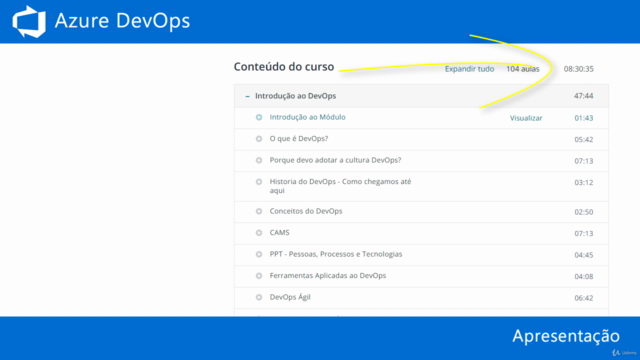This screenshot has height=360, width=640.
Task: Click play icon beside Ferramentas Aplicadas ao DevOps
Action: 259,276
